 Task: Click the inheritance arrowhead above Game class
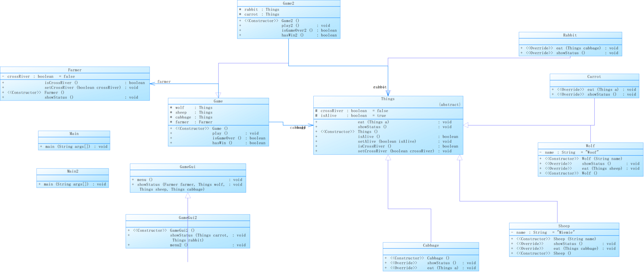point(218,95)
